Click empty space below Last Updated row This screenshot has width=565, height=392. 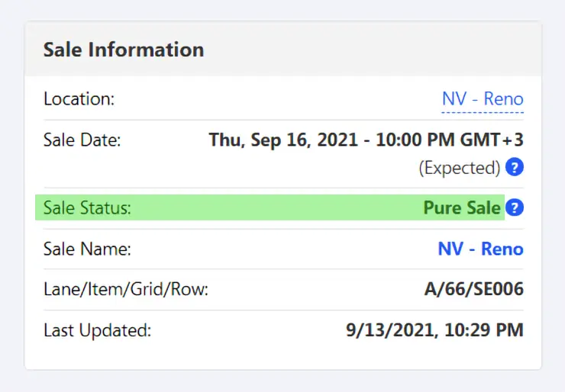(282, 355)
